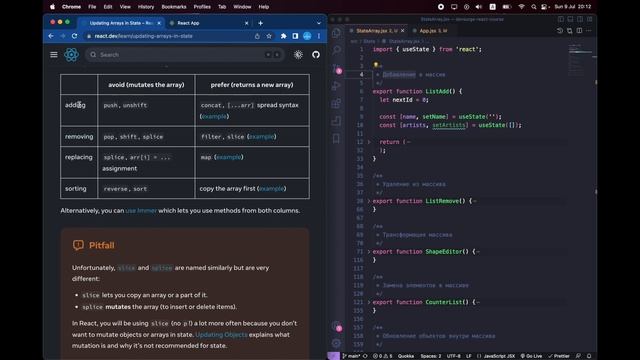This screenshot has width=640, height=360.
Task: Expand the folded return statement at line 12
Action: click(x=369, y=142)
